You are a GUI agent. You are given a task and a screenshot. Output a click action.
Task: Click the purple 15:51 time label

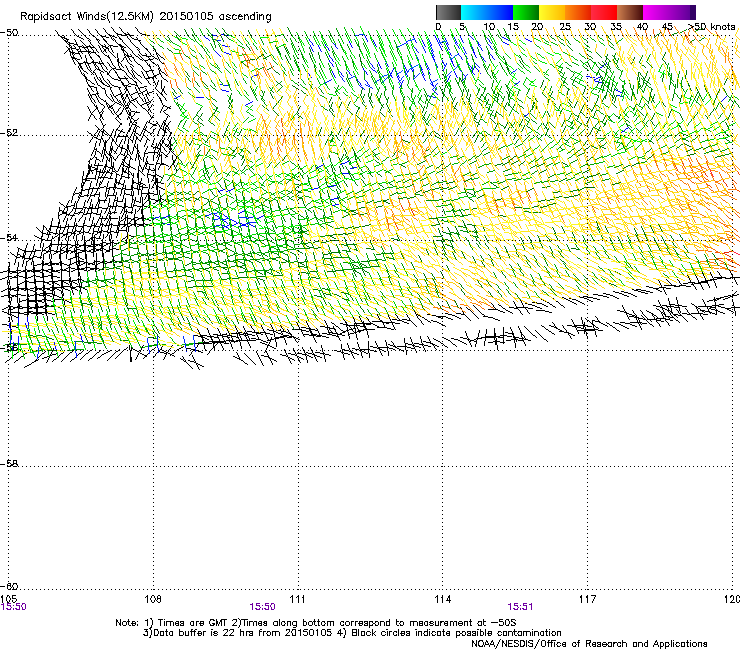click(520, 607)
